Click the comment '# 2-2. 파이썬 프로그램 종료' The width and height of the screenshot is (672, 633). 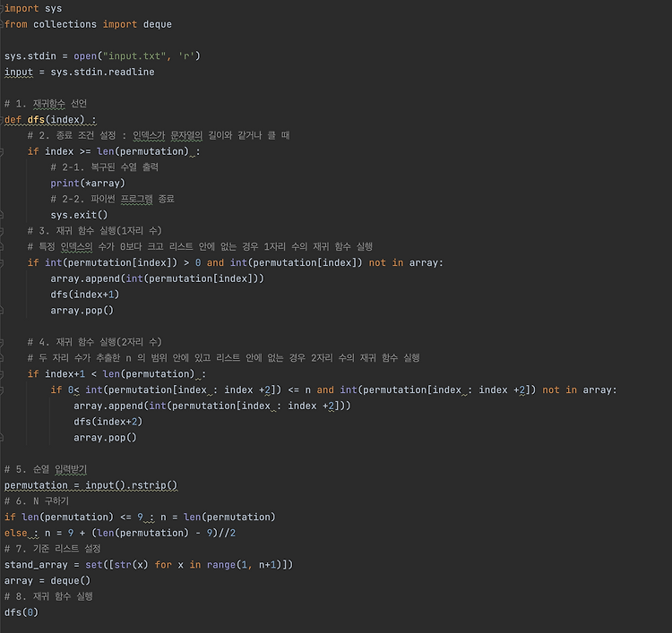tap(112, 199)
